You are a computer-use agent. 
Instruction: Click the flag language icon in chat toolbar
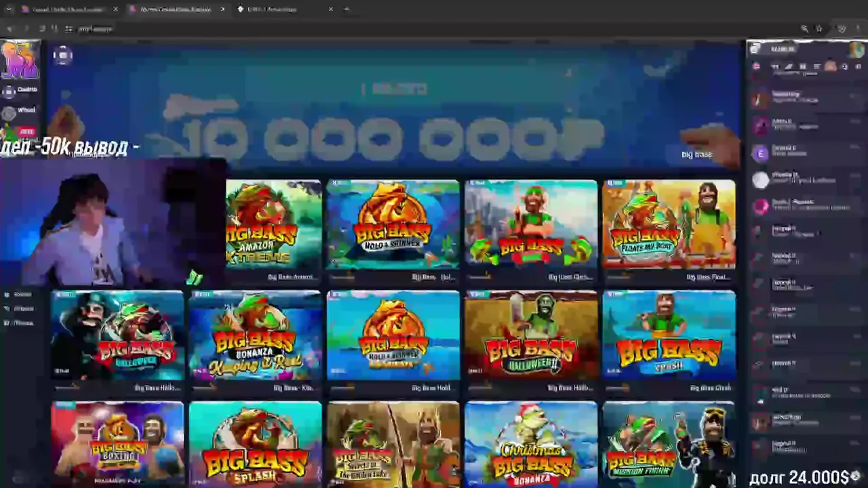757,66
